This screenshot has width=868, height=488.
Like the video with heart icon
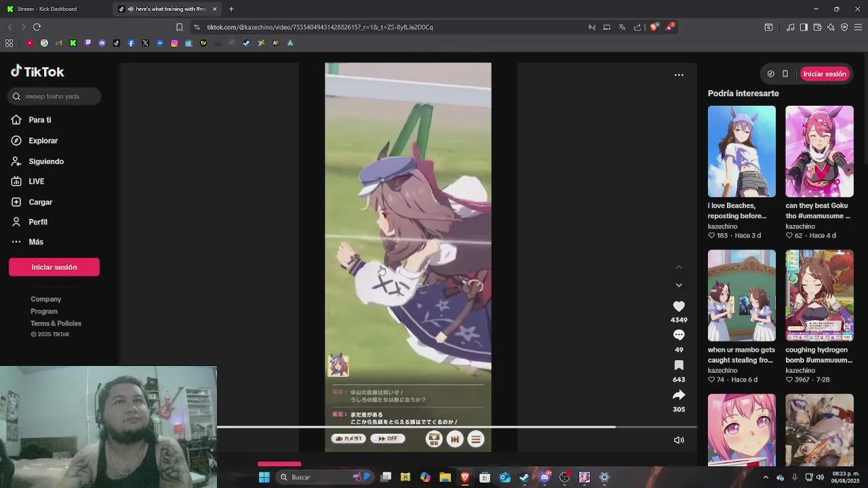coord(679,306)
